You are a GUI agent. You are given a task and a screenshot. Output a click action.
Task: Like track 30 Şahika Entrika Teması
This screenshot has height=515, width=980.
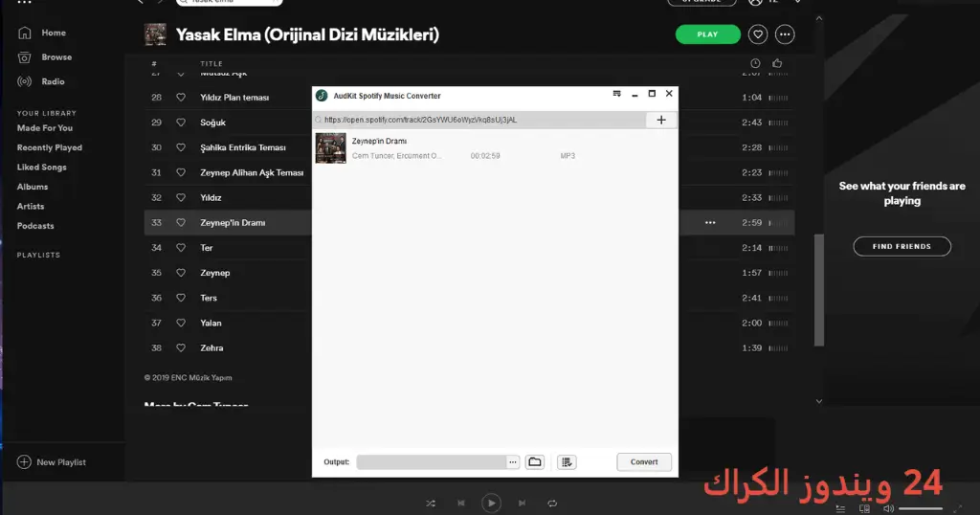pos(181,147)
